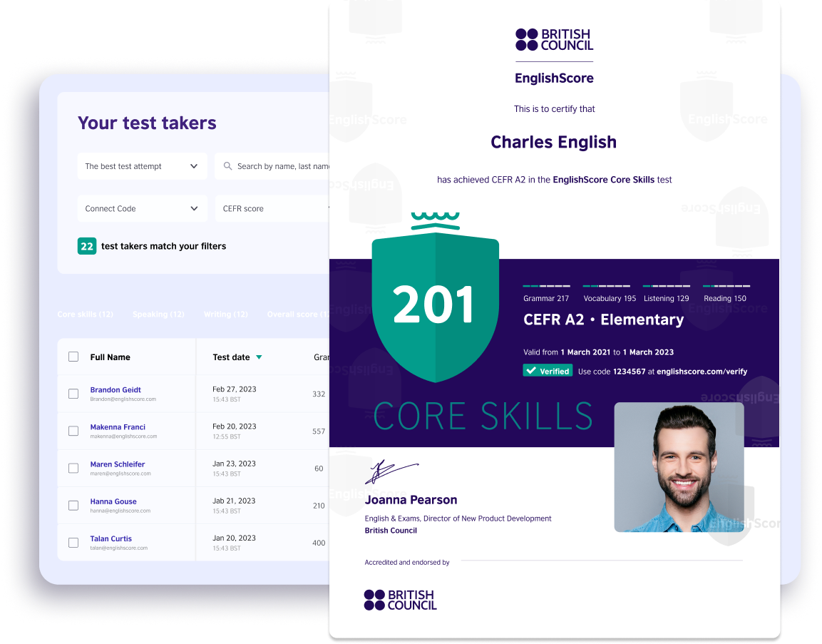Open Maren Schleifer's profile link
The image size is (822, 644).
coord(118,464)
